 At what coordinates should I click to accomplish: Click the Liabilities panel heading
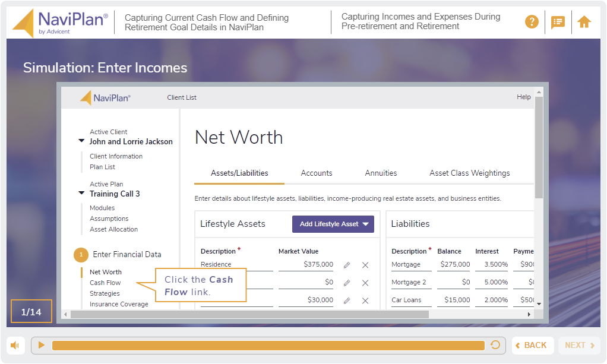pos(410,224)
